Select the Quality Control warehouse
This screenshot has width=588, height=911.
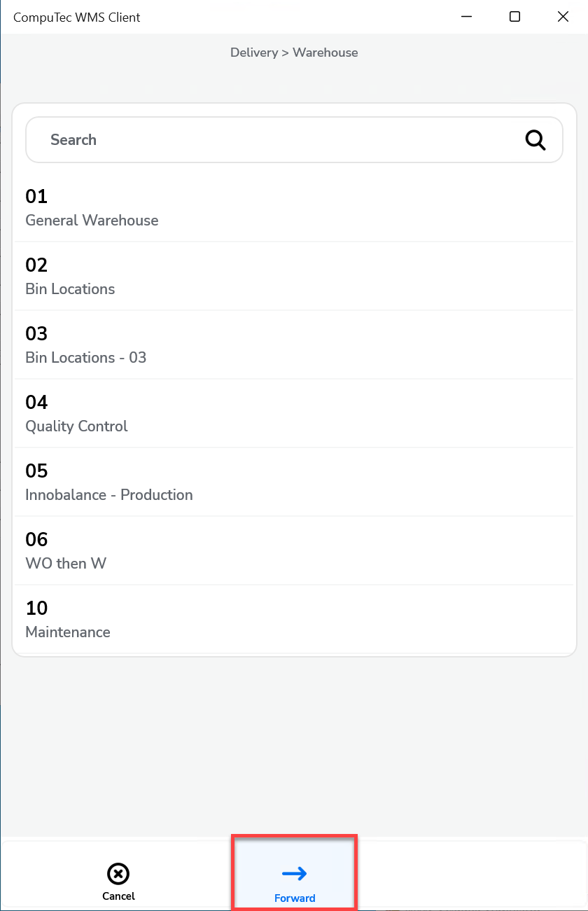(294, 413)
